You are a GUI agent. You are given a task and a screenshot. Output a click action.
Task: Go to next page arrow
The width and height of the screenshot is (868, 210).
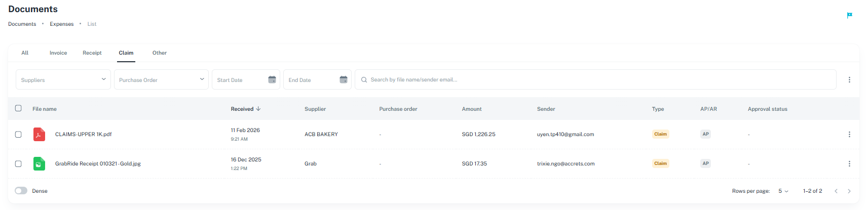tap(849, 191)
